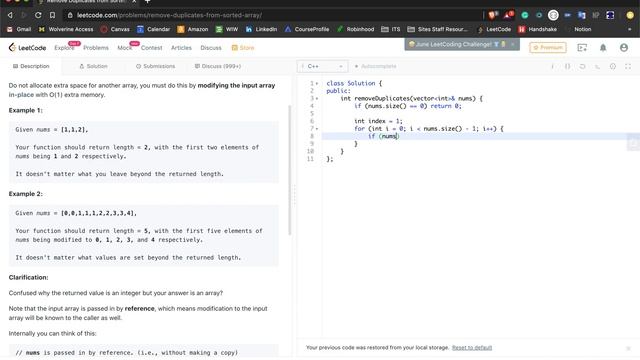Open the Notion bookmark
640x360 pixels.
[582, 29]
